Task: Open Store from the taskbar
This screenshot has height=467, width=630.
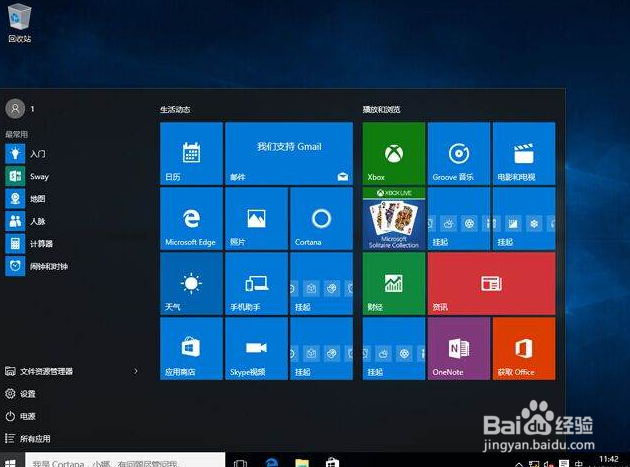Action: pos(332,462)
